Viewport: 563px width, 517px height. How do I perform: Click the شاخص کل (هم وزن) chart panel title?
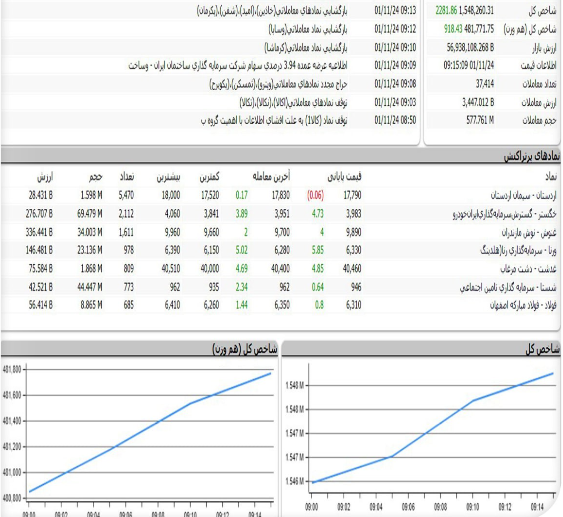point(245,349)
